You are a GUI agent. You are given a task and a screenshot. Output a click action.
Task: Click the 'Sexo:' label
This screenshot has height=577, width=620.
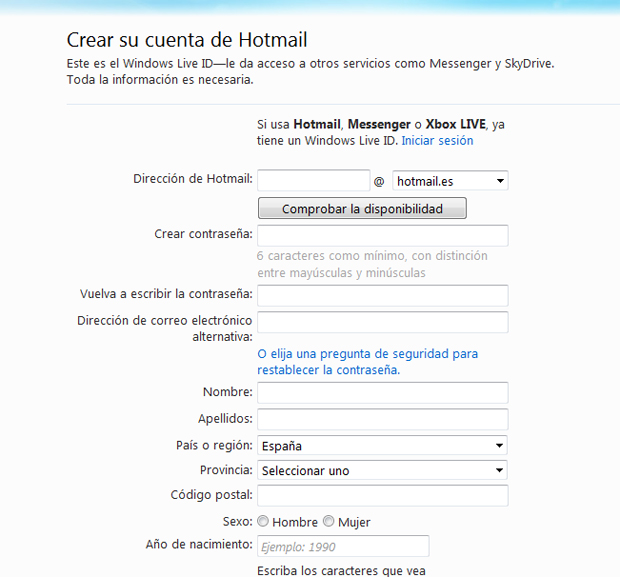238,522
